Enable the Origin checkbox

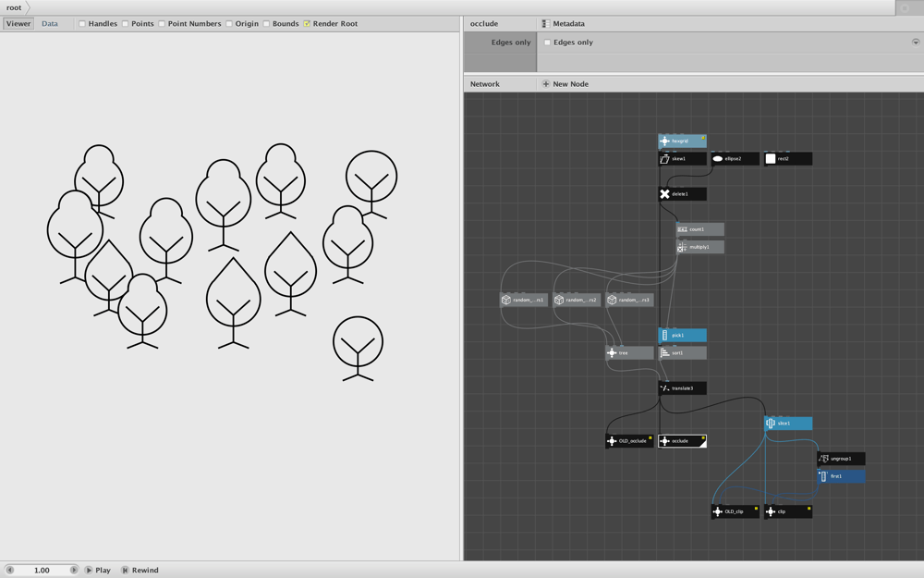[228, 24]
